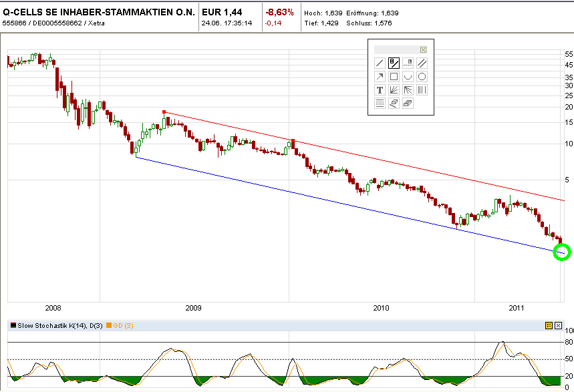
Task: Select the downward fan lines tool
Action: point(408,90)
